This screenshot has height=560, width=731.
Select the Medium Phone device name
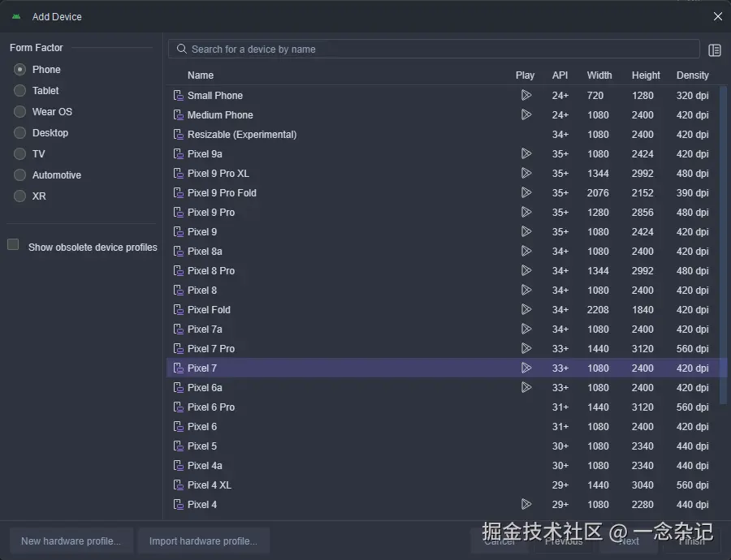click(220, 115)
